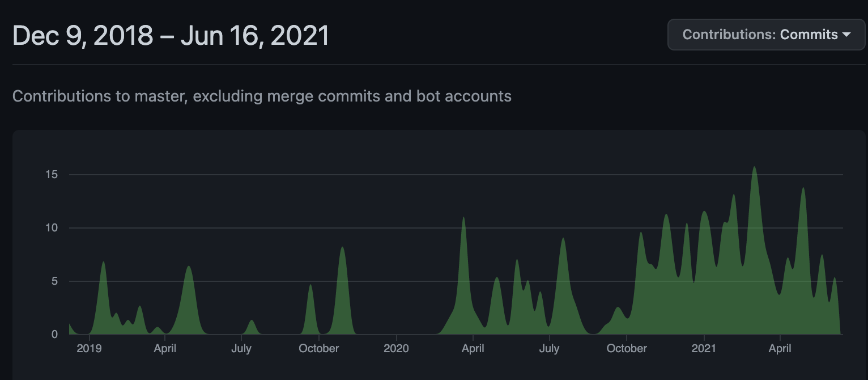Select the final April label after 2021
The width and height of the screenshot is (868, 380).
[x=780, y=348]
